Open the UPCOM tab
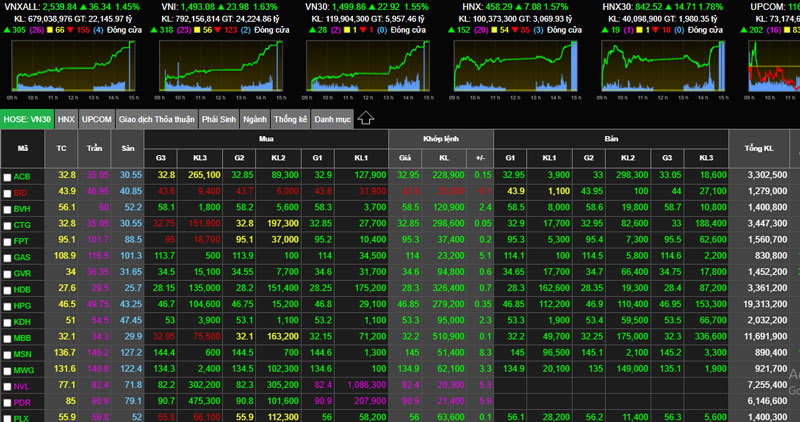Screen dimensions: 800x422 (97, 119)
